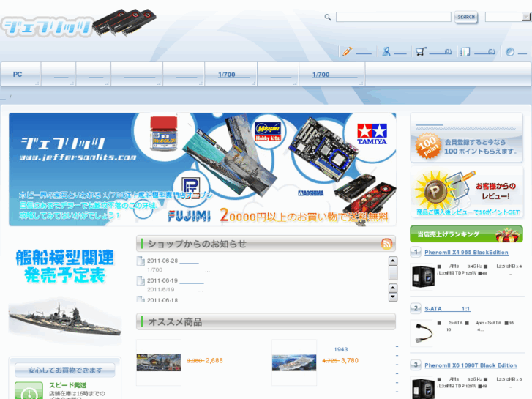Click the pencil registration icon

coord(347,52)
